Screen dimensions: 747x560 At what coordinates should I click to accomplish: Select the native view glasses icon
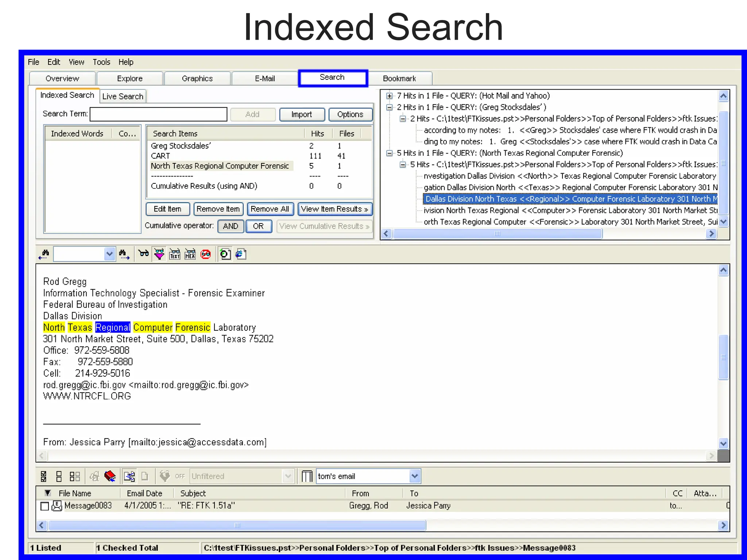coord(143,254)
